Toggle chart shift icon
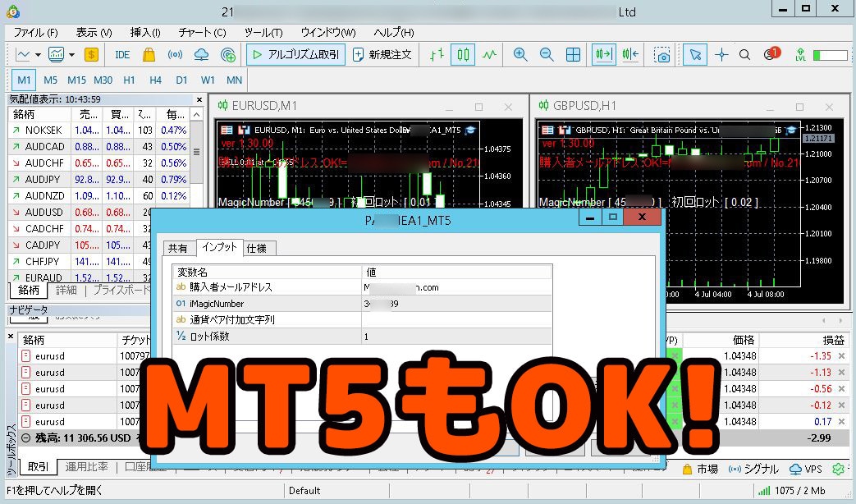 click(x=630, y=55)
